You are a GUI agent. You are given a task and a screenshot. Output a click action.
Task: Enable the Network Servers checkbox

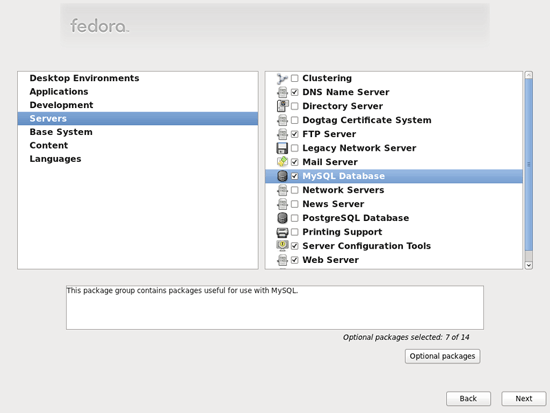click(295, 190)
